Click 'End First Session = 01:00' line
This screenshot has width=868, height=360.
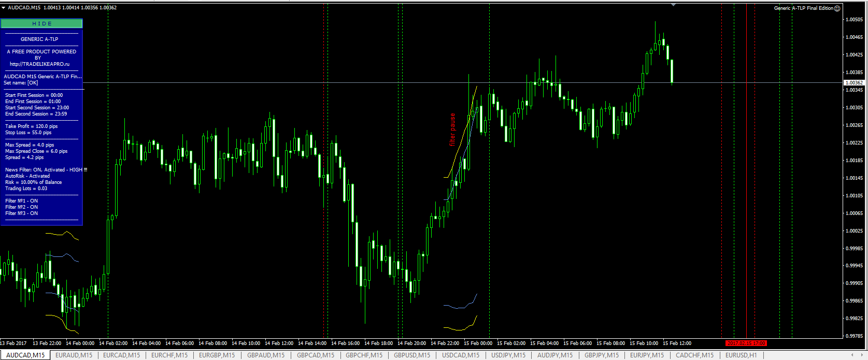pyautogui.click(x=33, y=102)
